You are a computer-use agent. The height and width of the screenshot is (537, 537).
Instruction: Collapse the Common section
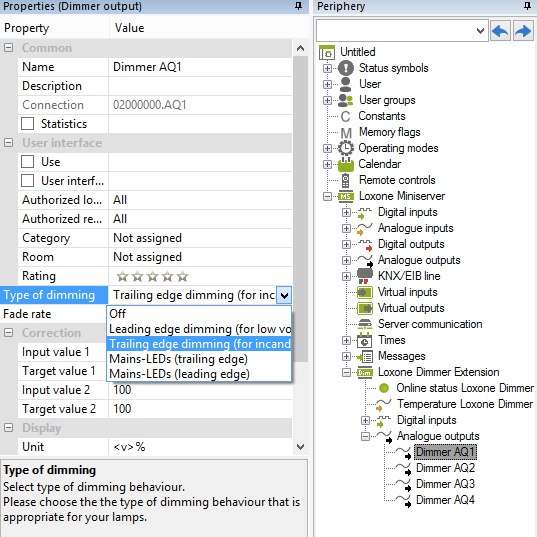[x=9, y=48]
